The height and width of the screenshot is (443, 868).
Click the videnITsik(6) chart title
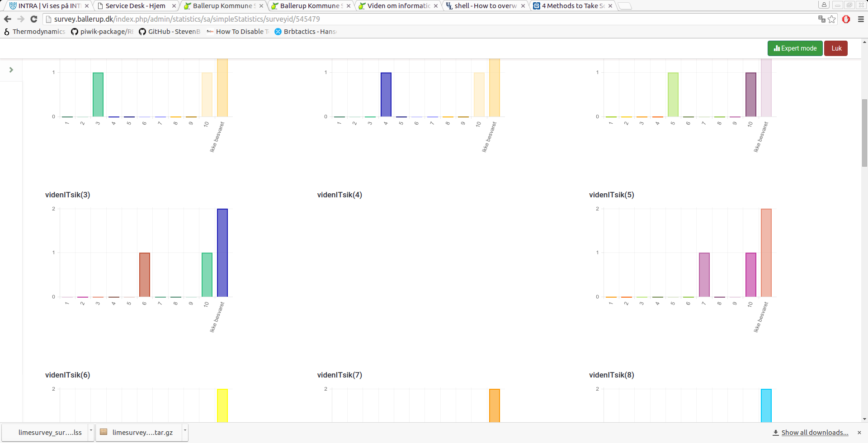(x=68, y=375)
